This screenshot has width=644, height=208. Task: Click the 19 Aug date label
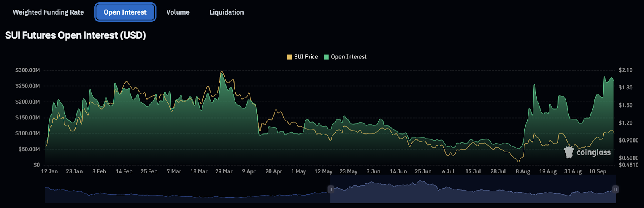coord(548,171)
